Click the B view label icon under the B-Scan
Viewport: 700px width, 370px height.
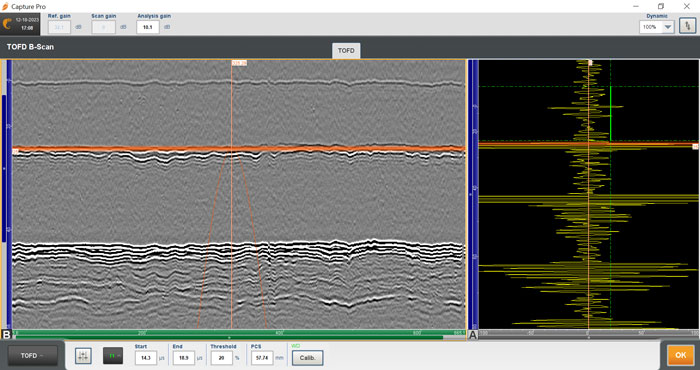tap(6, 335)
